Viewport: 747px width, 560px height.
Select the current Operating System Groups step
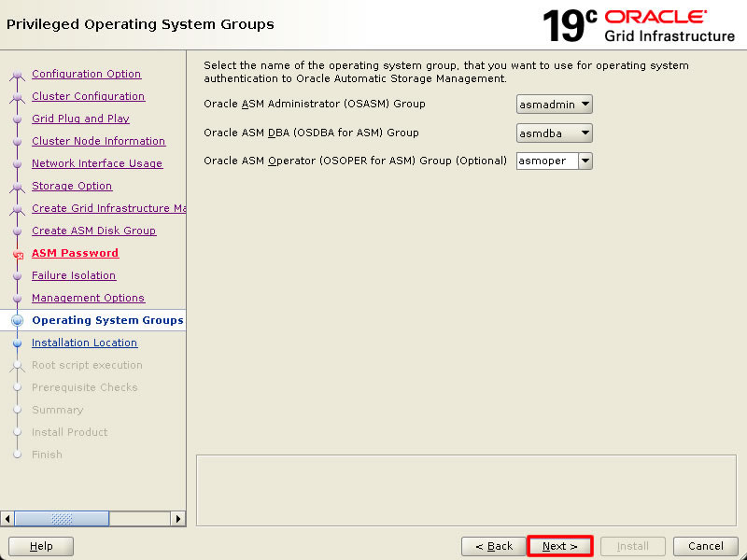[x=107, y=320]
